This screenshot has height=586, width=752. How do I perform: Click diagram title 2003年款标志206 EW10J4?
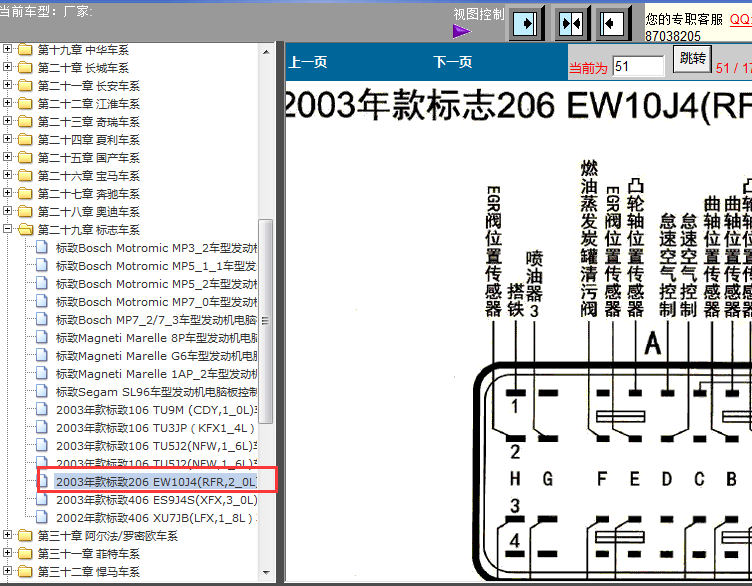518,105
